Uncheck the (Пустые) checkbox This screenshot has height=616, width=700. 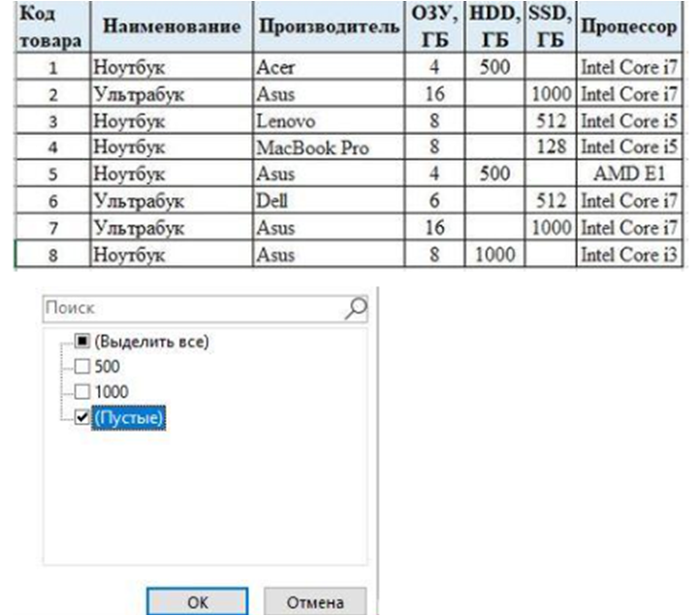[82, 417]
